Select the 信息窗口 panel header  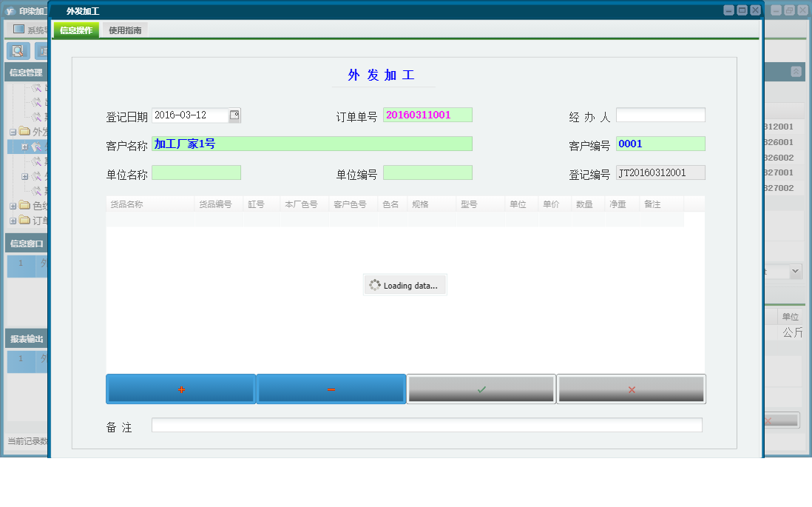pos(27,243)
